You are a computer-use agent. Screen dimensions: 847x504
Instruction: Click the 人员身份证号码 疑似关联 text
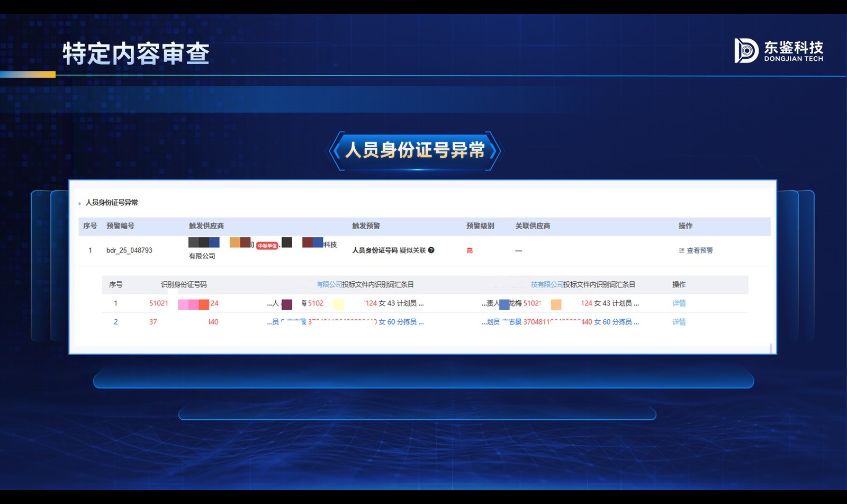tap(389, 250)
